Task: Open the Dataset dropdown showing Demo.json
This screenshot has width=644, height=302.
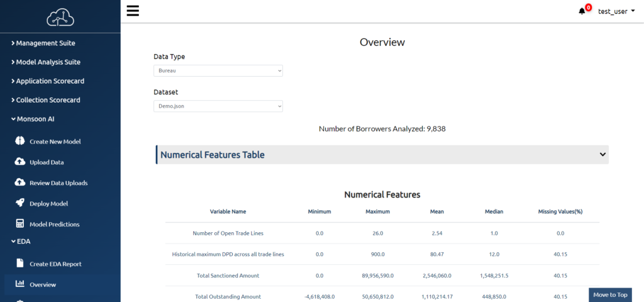Action: (x=218, y=106)
